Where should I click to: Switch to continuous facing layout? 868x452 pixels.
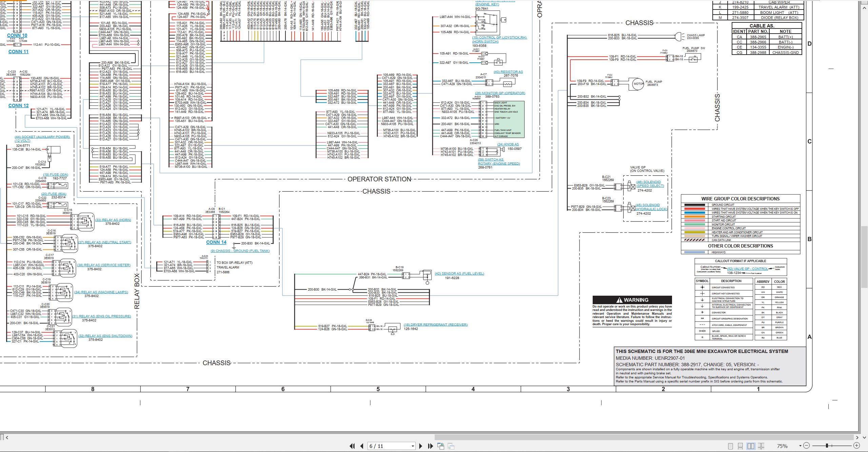tap(761, 446)
